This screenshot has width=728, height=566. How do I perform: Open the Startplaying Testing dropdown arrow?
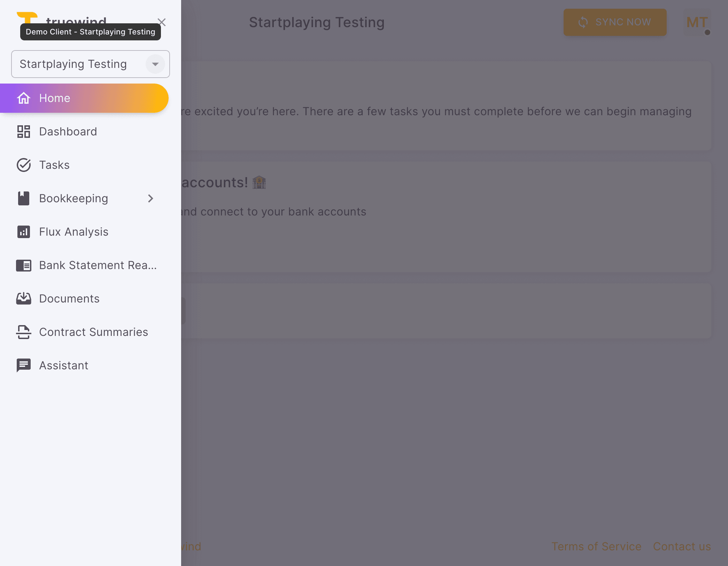(x=155, y=64)
